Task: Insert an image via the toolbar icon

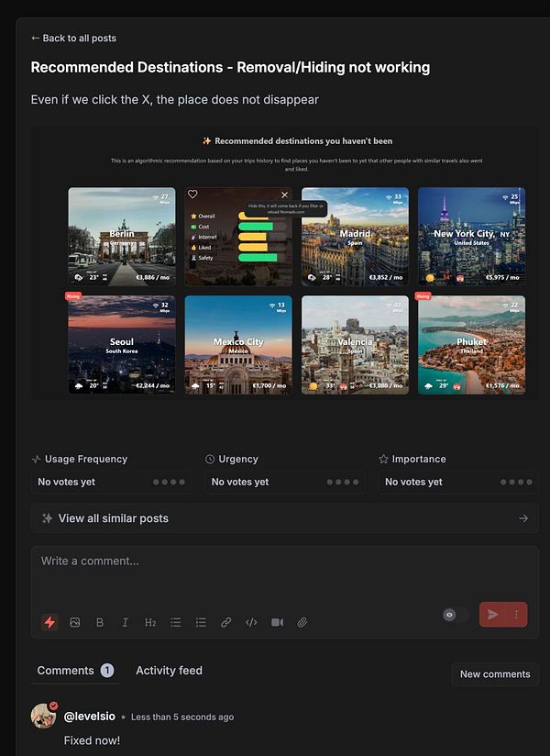Action: 74,622
